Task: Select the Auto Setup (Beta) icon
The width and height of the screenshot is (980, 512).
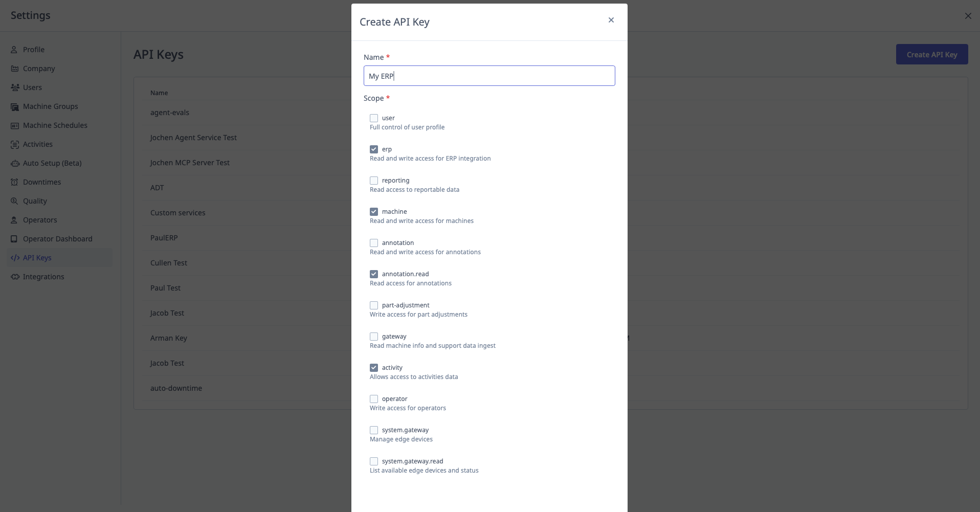Action: (15, 163)
